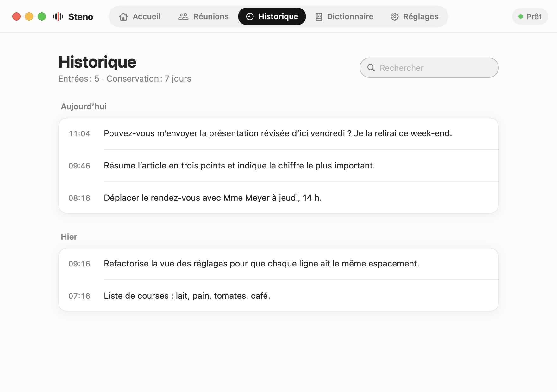Screen dimensions: 557x392
Task: Click the clock icon in the Historique tab
Action: point(250,16)
